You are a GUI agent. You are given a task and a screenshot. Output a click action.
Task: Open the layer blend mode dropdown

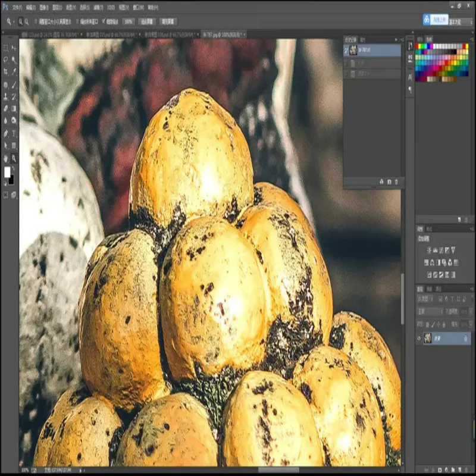430,311
